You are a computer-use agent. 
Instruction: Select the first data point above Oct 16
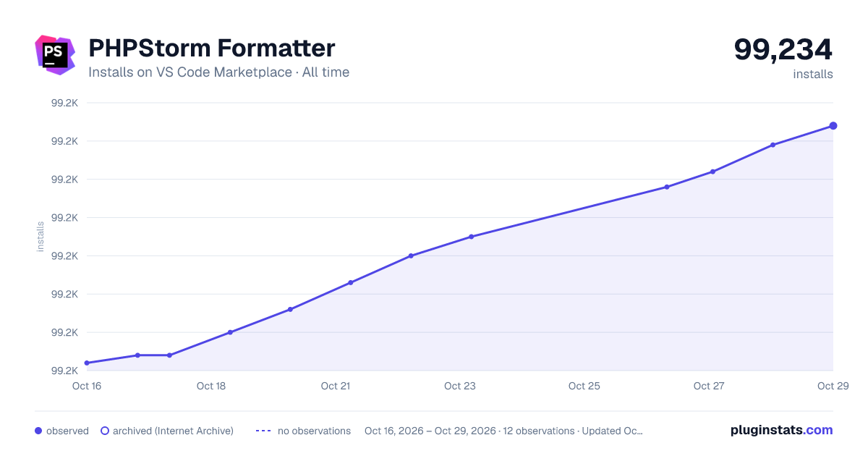coord(87,363)
